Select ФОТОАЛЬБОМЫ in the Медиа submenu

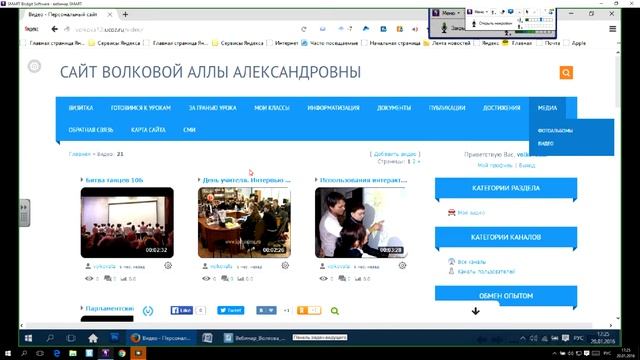tap(555, 131)
